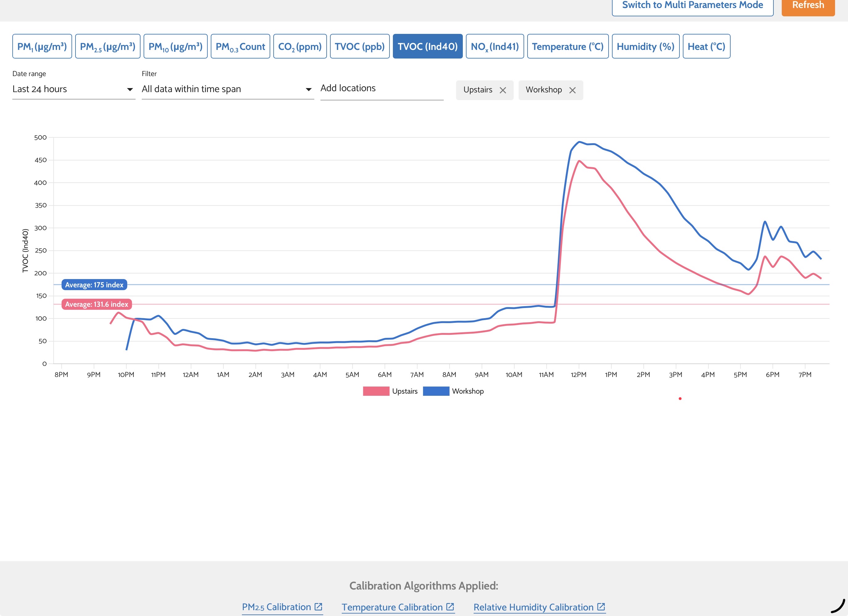Image resolution: width=848 pixels, height=616 pixels.
Task: Remove the Workshop location chip
Action: point(572,90)
